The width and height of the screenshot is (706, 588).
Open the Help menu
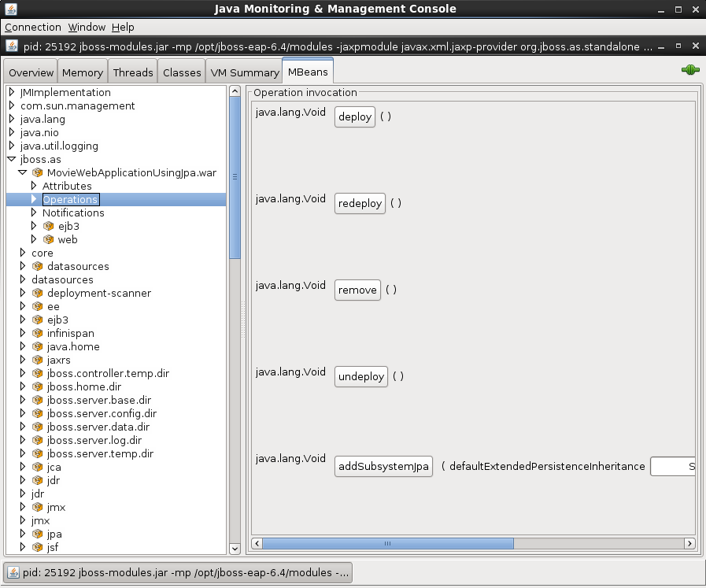tap(123, 27)
